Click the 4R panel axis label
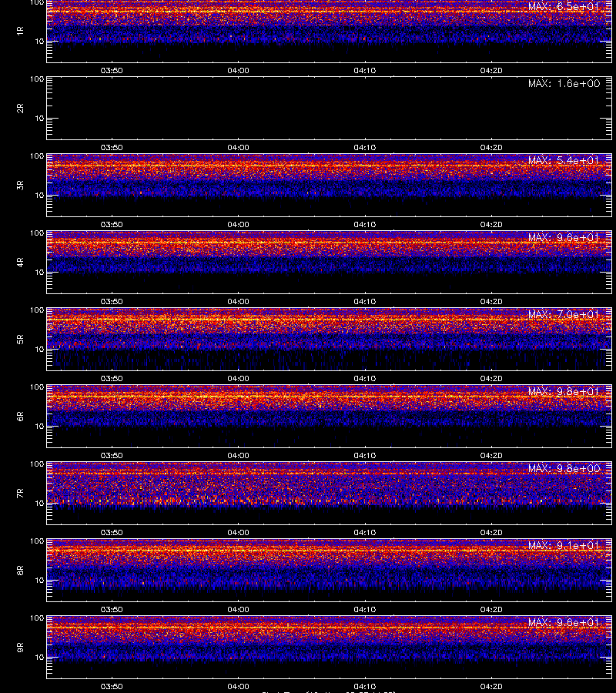Screen dimensions: 616x693 click(20, 262)
